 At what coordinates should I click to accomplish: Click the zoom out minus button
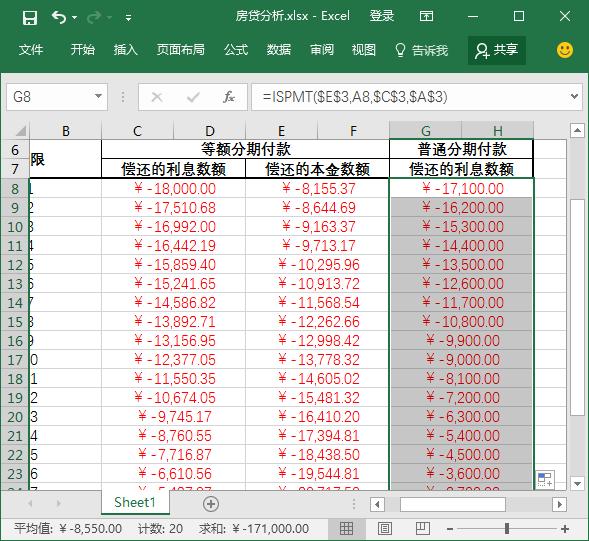(x=450, y=529)
